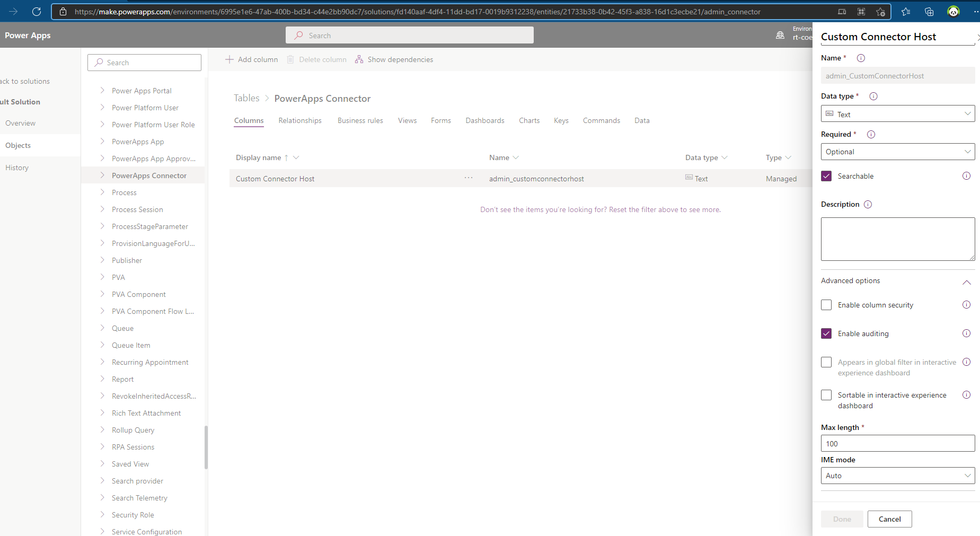Expand the Publisher table entry
980x536 pixels.
102,260
